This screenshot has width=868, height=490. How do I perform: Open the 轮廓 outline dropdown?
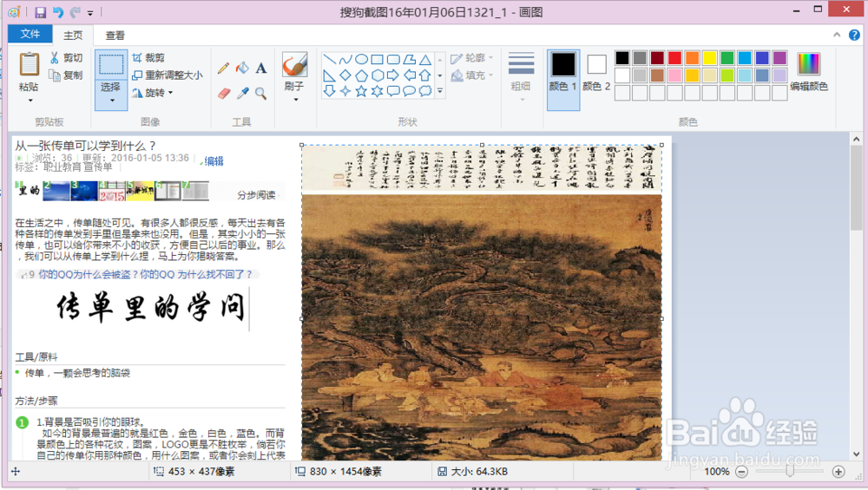point(471,58)
